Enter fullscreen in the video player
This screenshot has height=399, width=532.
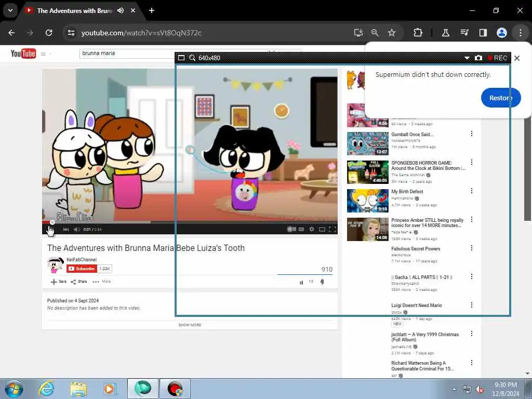click(332, 229)
